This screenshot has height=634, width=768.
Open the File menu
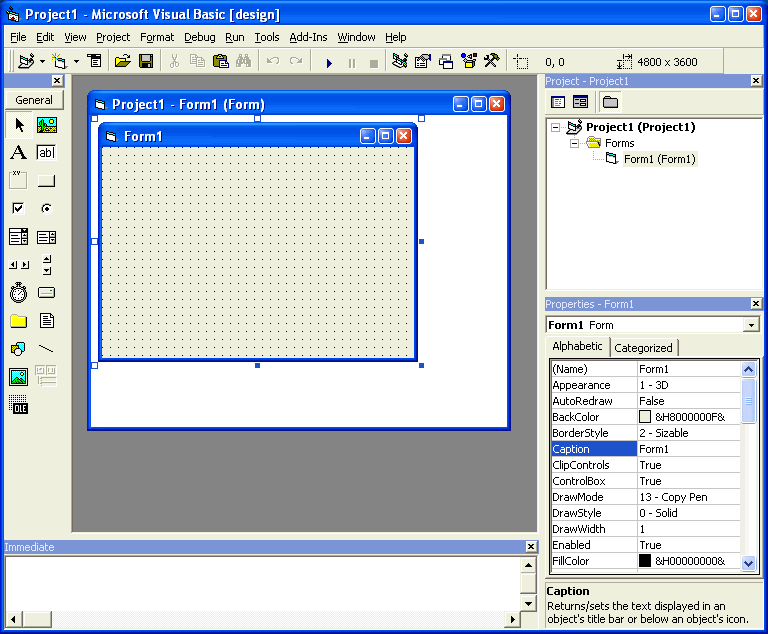[x=18, y=37]
